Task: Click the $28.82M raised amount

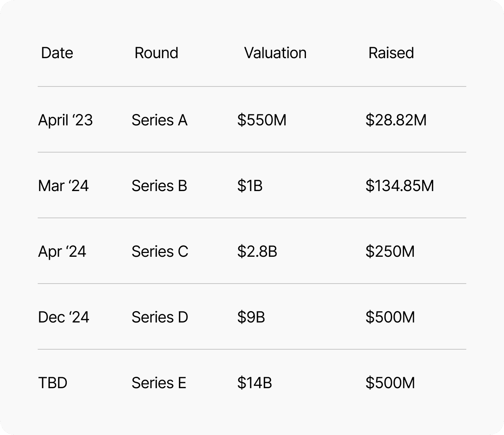Action: tap(396, 120)
